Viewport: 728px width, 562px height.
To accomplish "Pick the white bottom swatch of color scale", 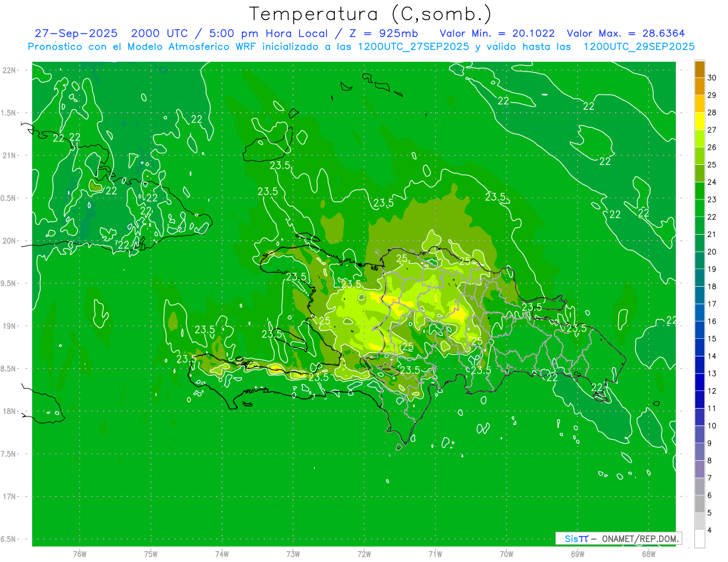I will (699, 538).
